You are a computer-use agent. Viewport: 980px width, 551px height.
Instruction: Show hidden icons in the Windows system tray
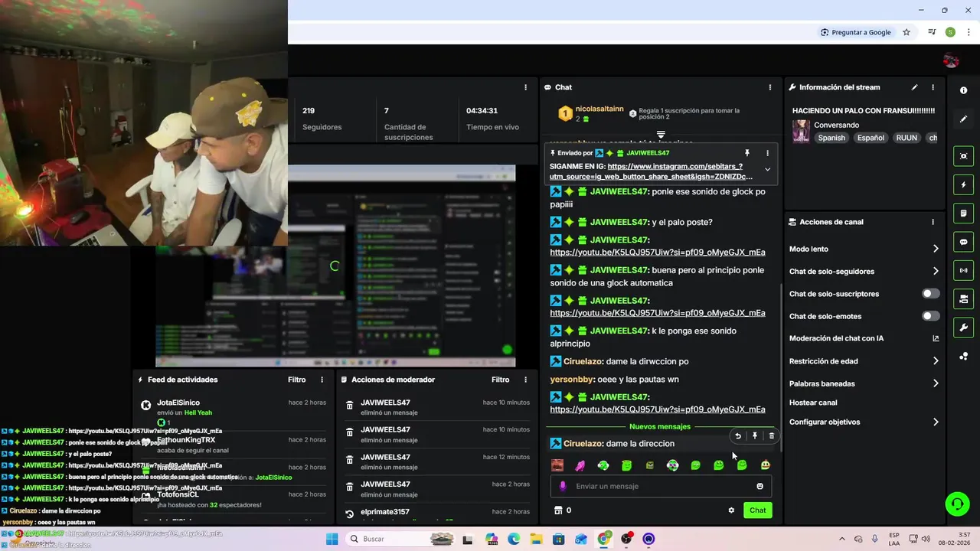tap(841, 539)
